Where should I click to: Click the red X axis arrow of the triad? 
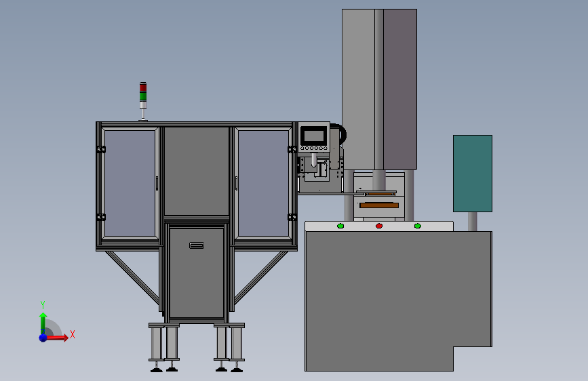point(57,338)
